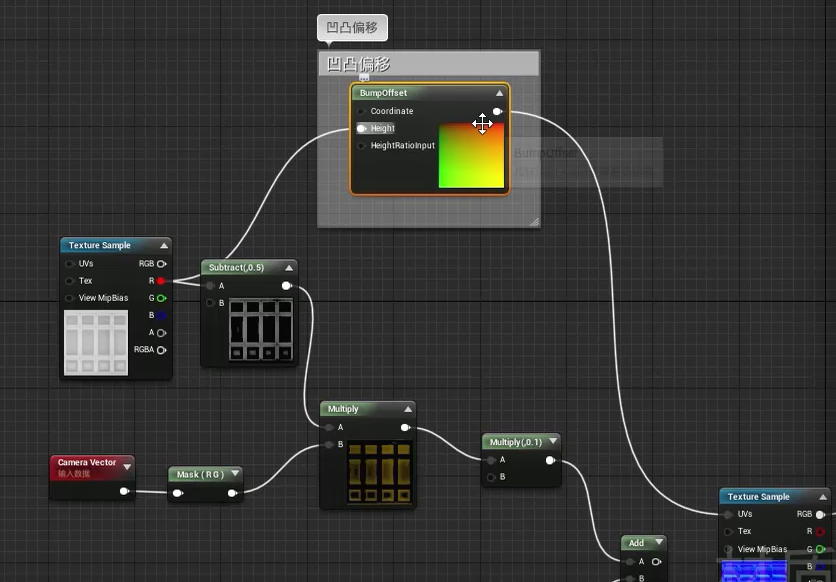
Task: Select the Mask (RG) node title
Action: coord(200,474)
